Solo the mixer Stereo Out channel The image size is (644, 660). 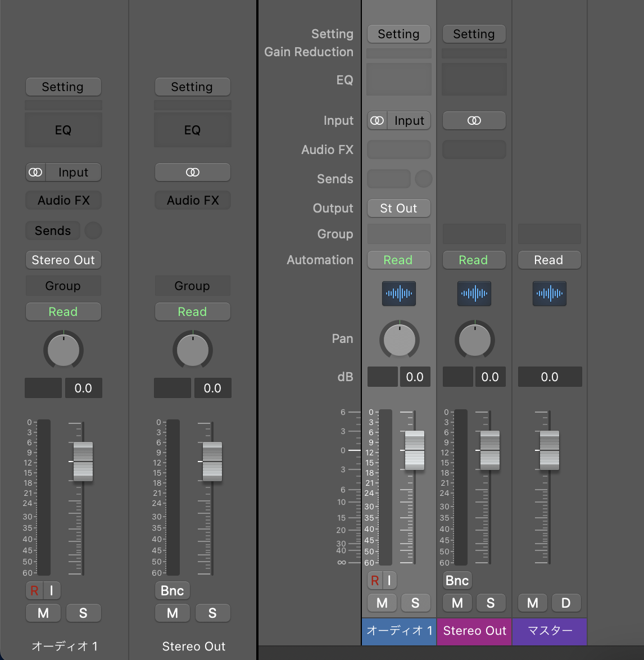tap(491, 603)
